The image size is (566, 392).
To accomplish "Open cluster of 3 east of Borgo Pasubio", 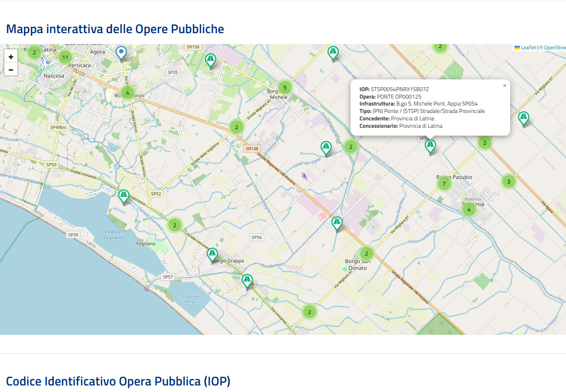I will 508,181.
